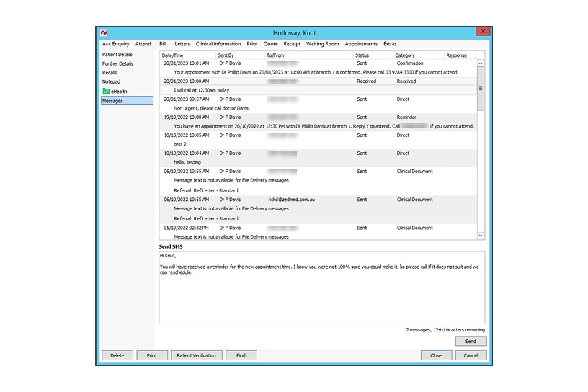Select Recalls in the left panel

click(110, 73)
